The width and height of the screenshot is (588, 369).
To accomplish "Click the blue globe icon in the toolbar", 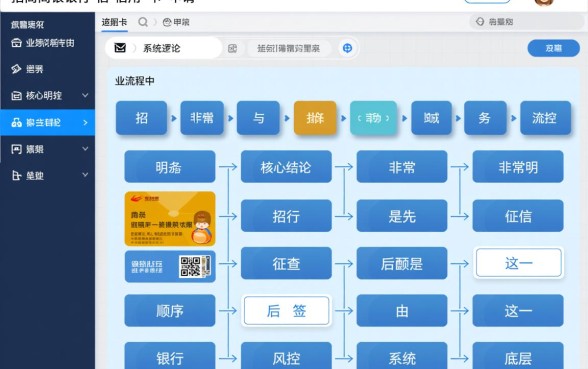I will 348,48.
